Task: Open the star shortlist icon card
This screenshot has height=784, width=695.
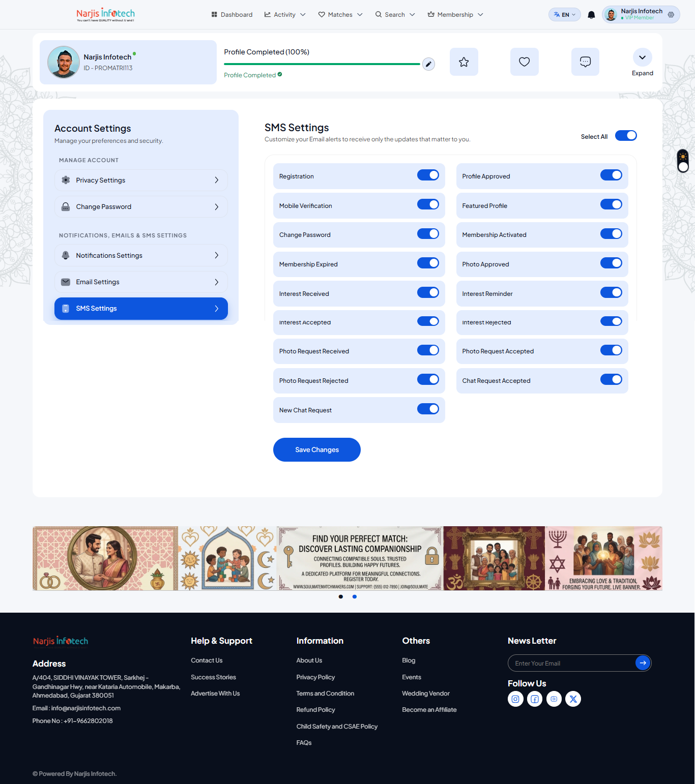Action: click(x=464, y=62)
